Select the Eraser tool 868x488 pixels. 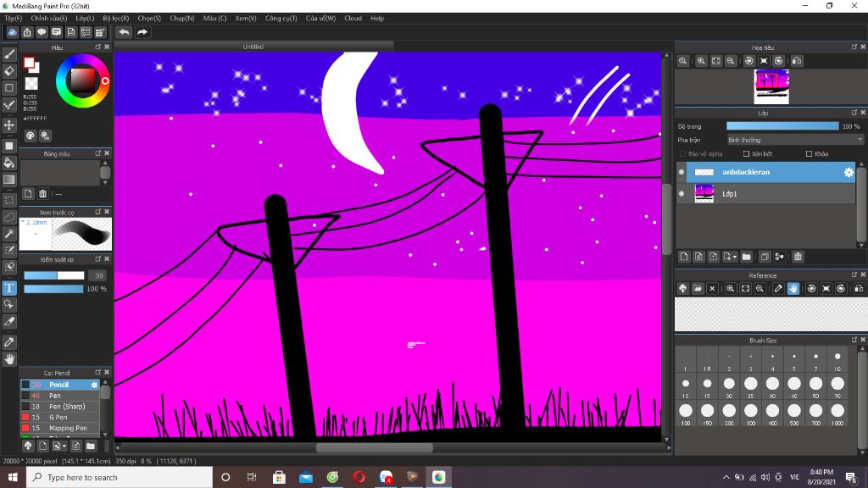point(8,71)
